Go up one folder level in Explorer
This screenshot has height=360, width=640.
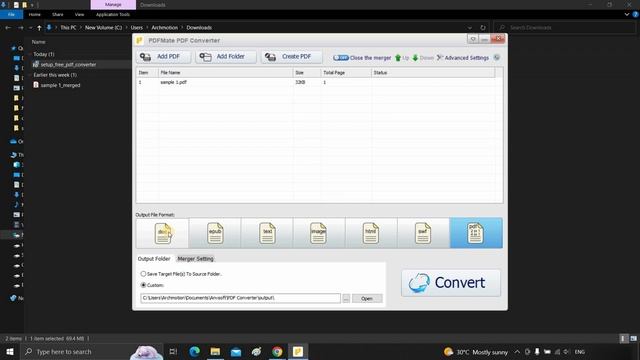click(x=39, y=28)
